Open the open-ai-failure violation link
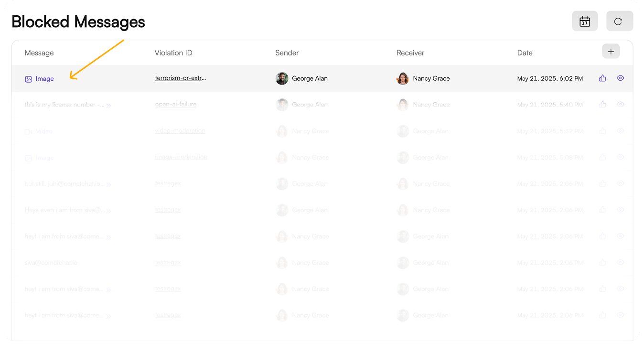 [x=176, y=105]
